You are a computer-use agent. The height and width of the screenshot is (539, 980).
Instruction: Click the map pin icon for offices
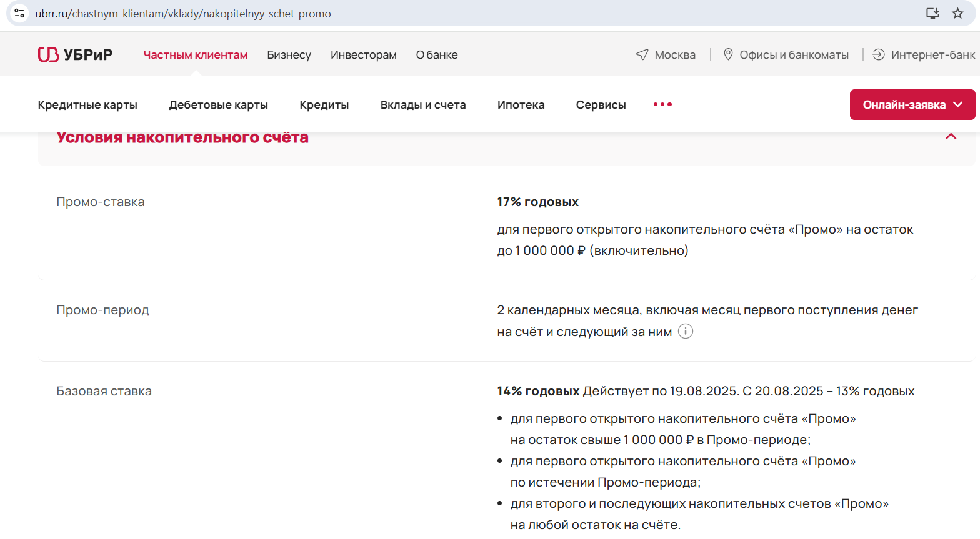pos(728,54)
